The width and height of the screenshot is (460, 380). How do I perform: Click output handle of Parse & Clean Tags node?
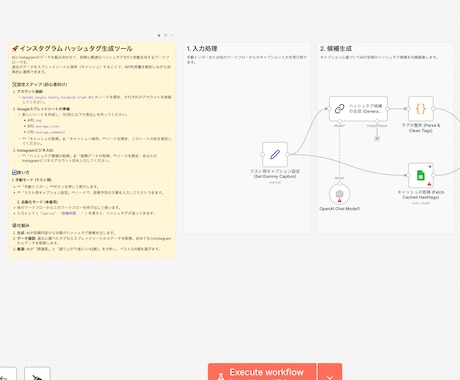433,109
